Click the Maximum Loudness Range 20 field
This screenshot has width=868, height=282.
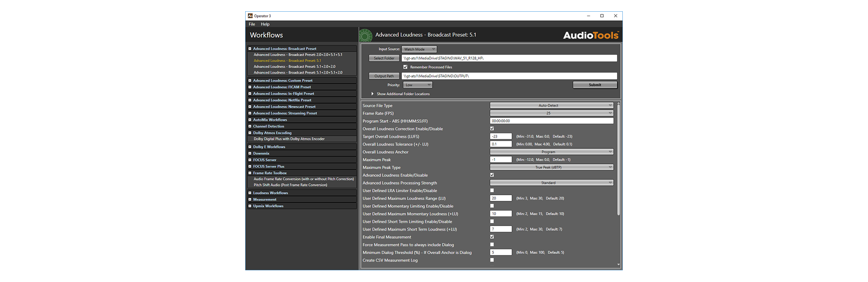tap(501, 198)
